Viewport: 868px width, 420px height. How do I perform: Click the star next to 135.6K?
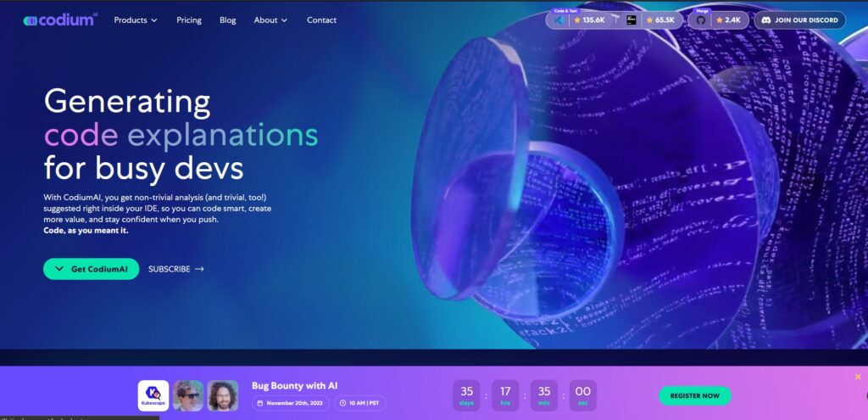point(577,20)
